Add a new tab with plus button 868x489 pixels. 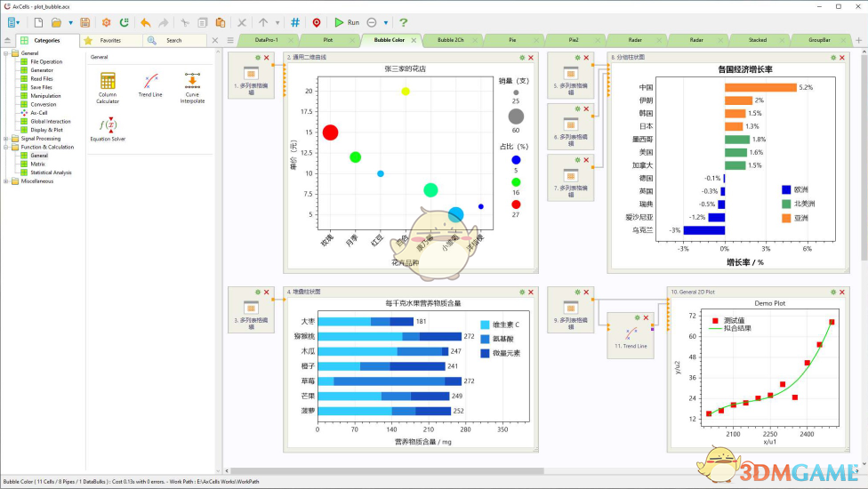[x=859, y=40]
